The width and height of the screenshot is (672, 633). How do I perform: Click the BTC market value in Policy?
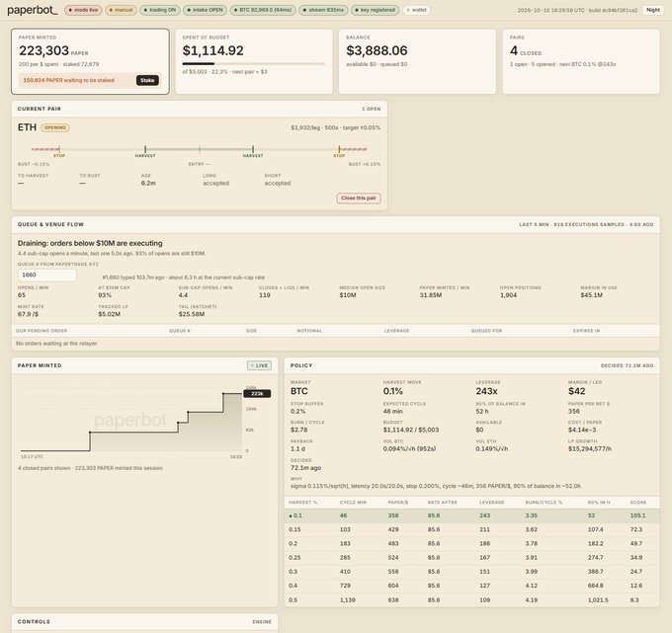pos(299,391)
